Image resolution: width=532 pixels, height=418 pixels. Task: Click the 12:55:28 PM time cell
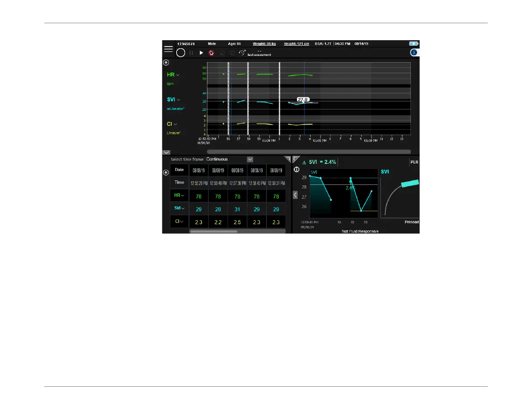[199, 184]
